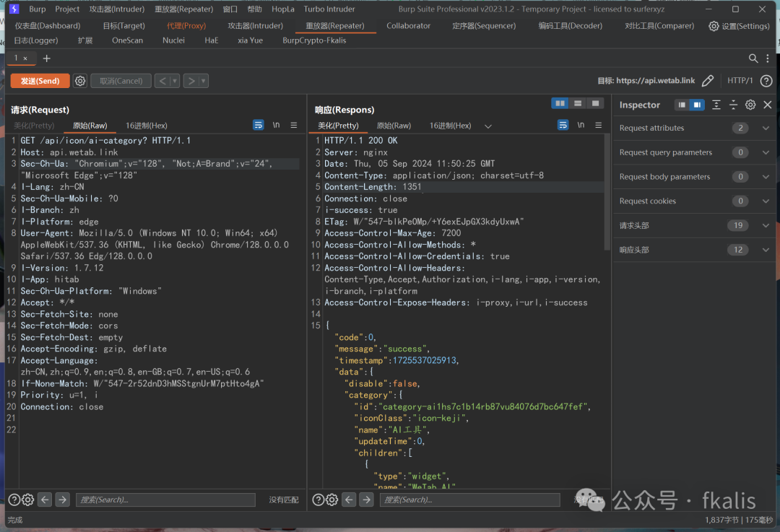Open the Nuclei extension tab
780x532 pixels.
coord(173,40)
